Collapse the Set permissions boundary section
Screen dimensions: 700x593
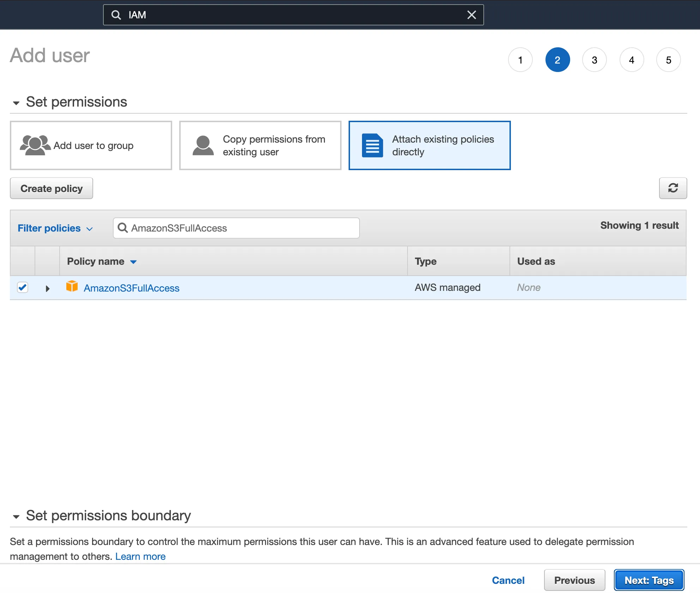[x=16, y=516]
